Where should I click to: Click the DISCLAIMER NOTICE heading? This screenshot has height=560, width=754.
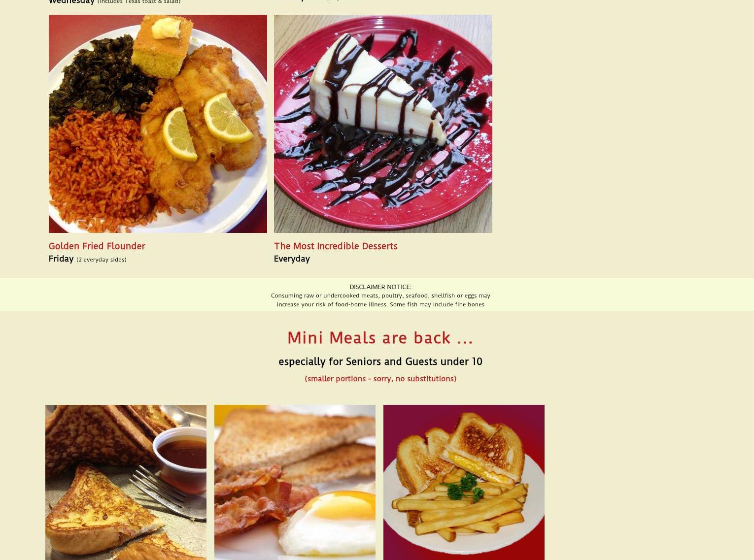(380, 287)
